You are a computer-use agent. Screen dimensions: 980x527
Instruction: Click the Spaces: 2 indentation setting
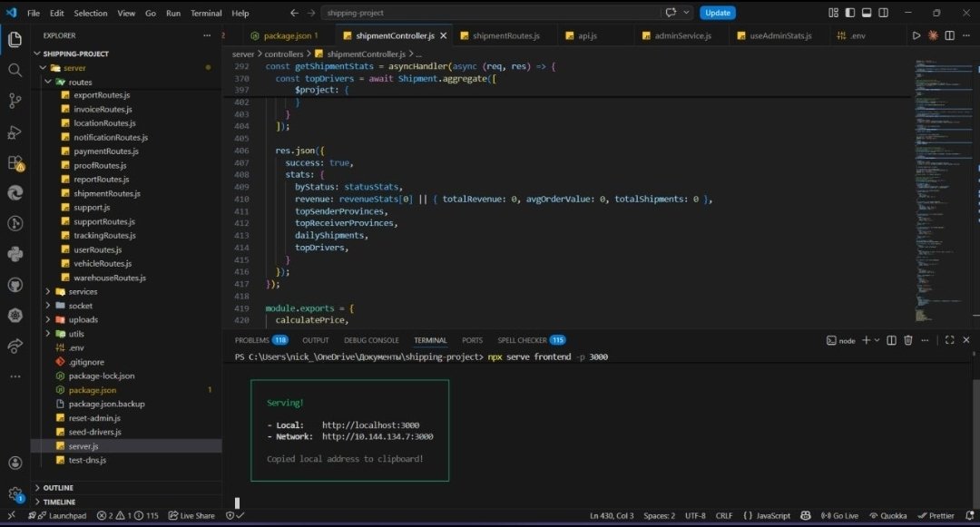tap(660, 516)
